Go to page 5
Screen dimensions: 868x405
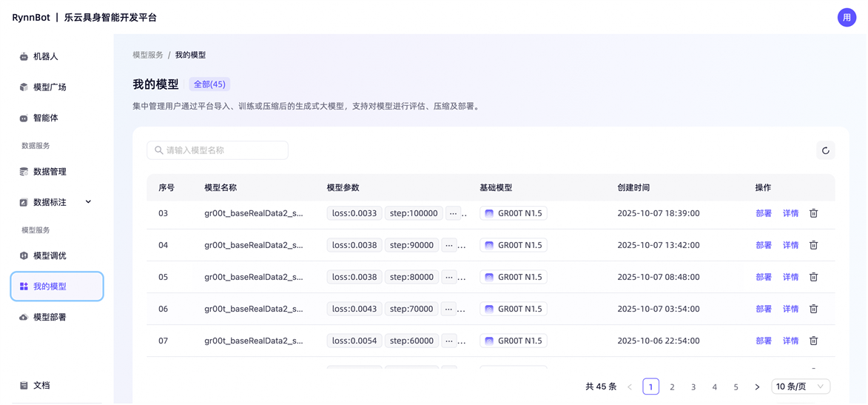(736, 386)
